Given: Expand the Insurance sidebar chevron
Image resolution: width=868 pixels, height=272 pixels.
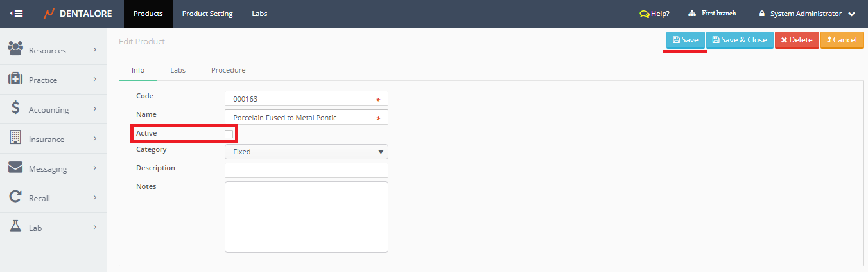Looking at the screenshot, I should coord(94,138).
